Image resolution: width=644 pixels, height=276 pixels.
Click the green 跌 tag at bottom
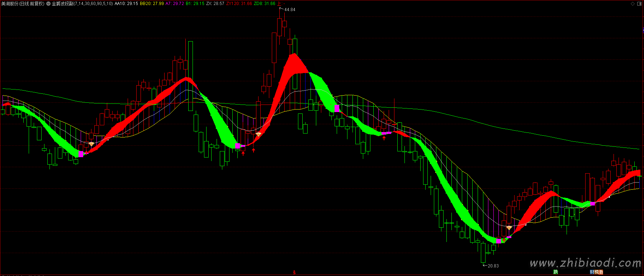556,272
